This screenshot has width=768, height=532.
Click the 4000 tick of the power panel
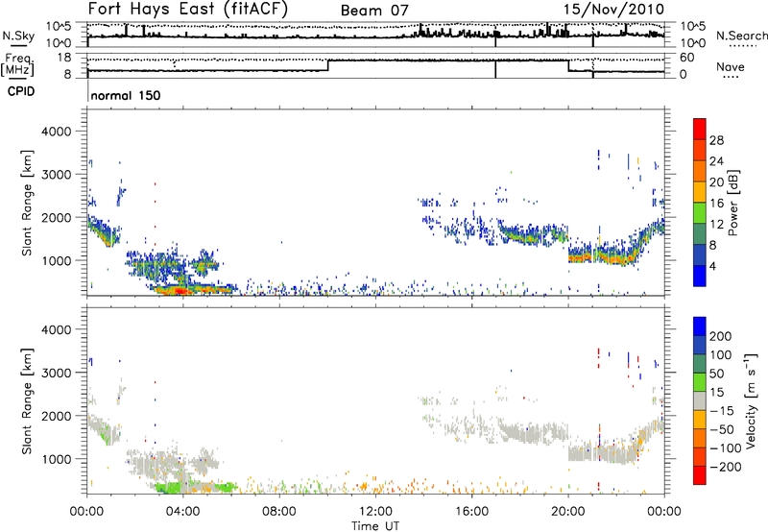point(56,132)
